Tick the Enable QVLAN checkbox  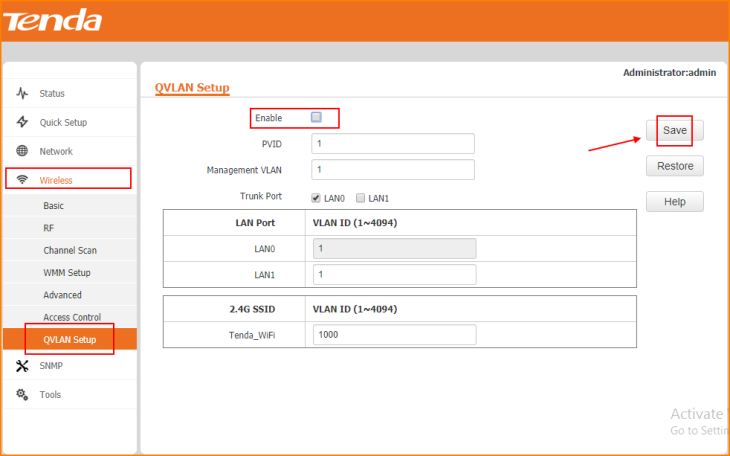(316, 117)
